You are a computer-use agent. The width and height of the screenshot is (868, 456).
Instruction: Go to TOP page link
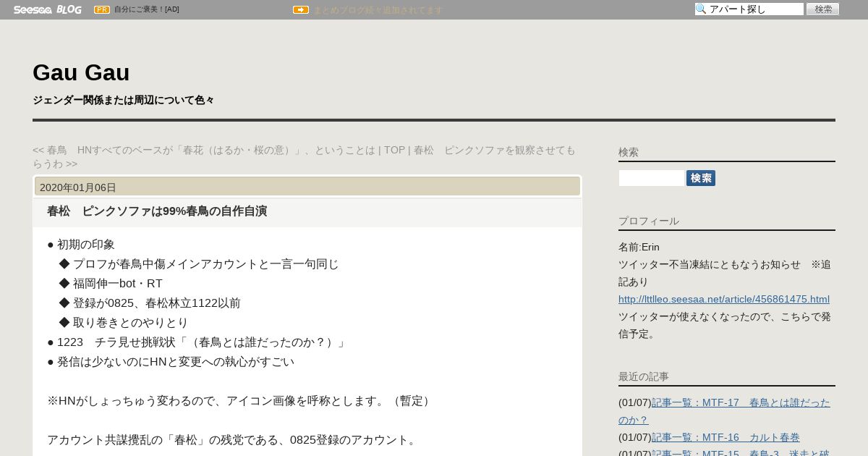(x=394, y=150)
